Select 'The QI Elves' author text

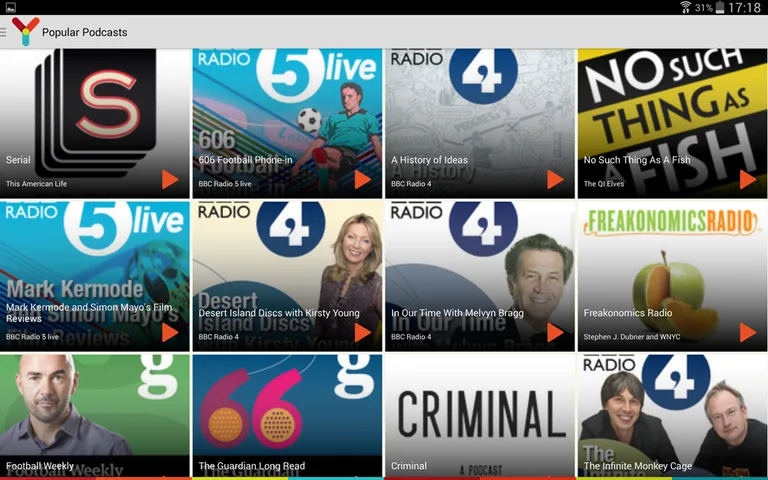point(603,184)
